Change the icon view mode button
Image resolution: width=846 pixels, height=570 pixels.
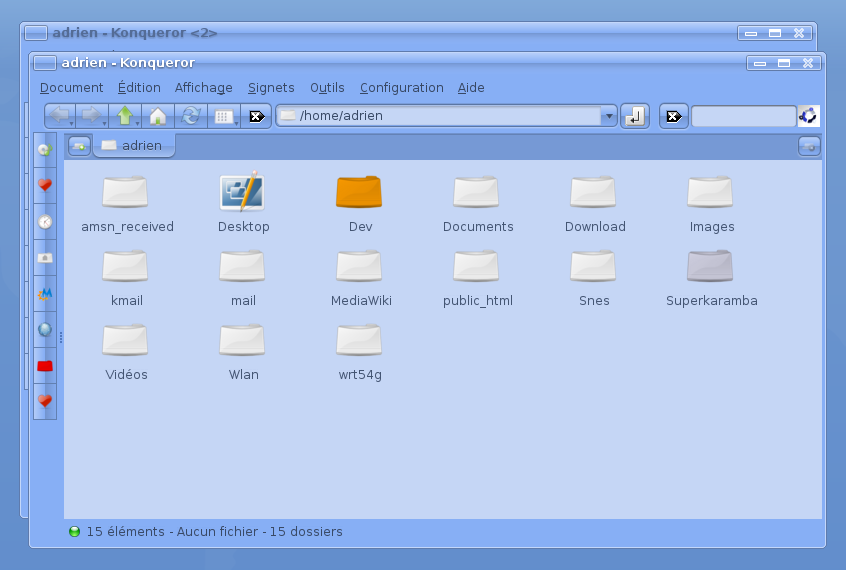click(x=222, y=116)
